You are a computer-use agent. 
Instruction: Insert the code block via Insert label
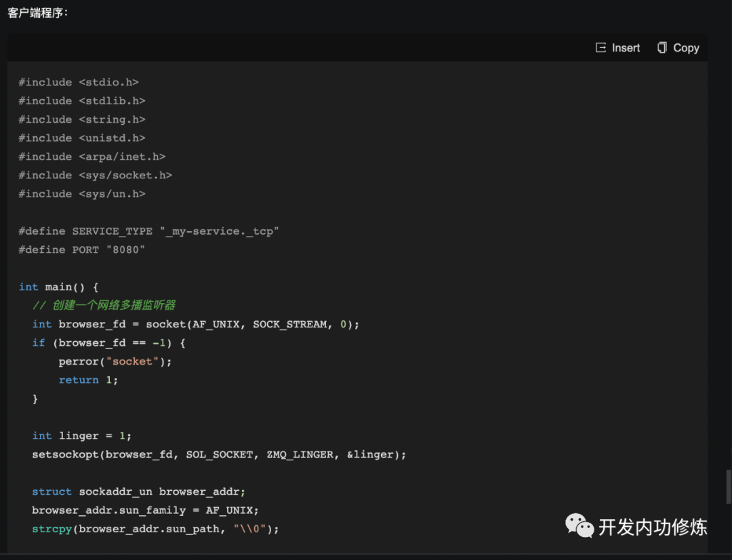coord(626,47)
